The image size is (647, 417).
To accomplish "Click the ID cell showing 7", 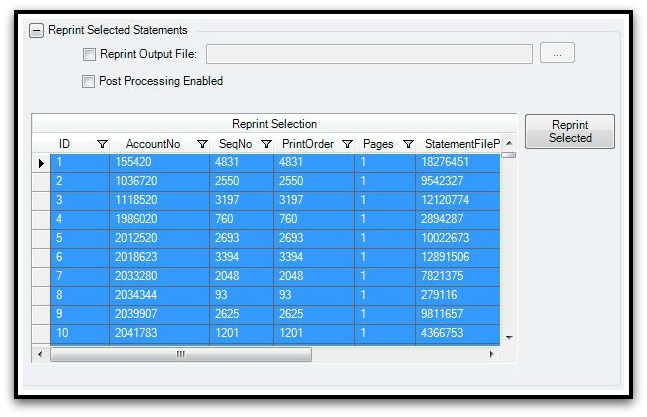I will coord(80,277).
